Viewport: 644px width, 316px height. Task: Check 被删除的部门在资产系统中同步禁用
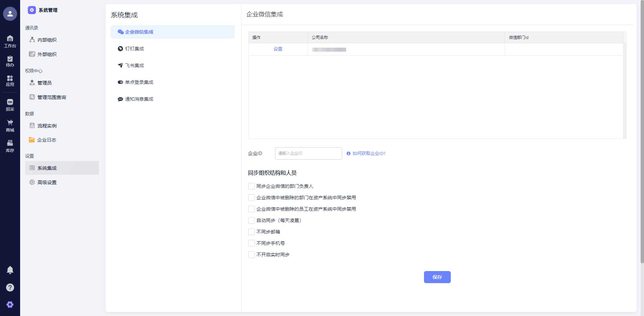(x=252, y=198)
